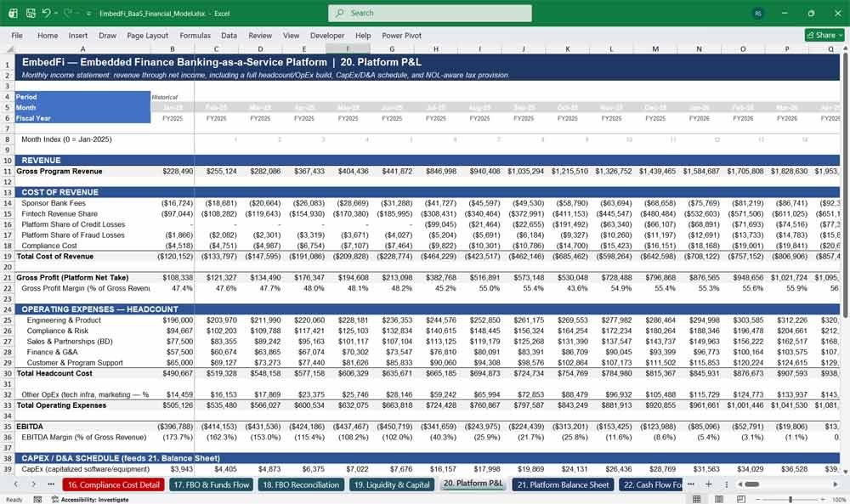Select the Compliance & Risk label cell
Screen dimensions: 850x504
coord(83,331)
